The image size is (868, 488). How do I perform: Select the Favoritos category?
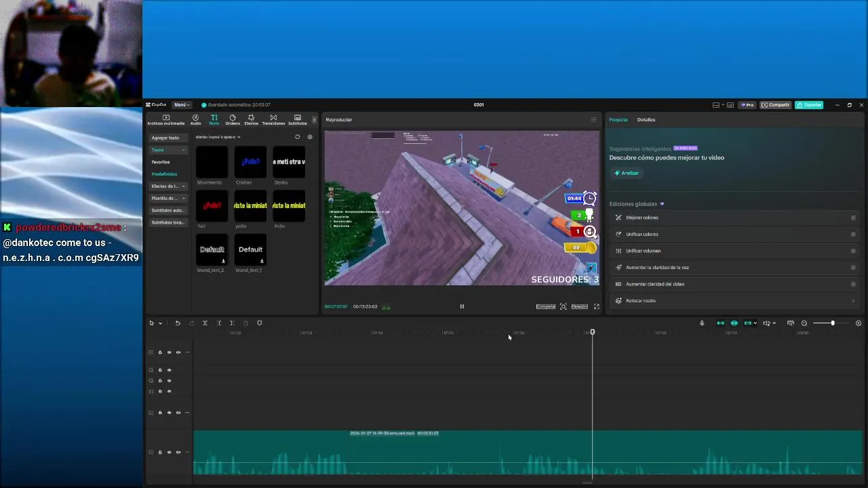pos(161,162)
